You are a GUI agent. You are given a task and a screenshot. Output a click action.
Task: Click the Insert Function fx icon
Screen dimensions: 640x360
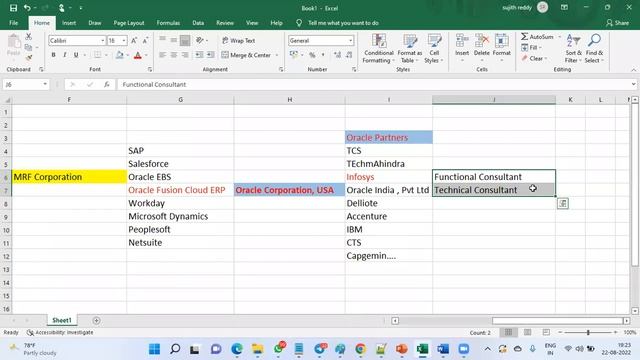tap(107, 84)
